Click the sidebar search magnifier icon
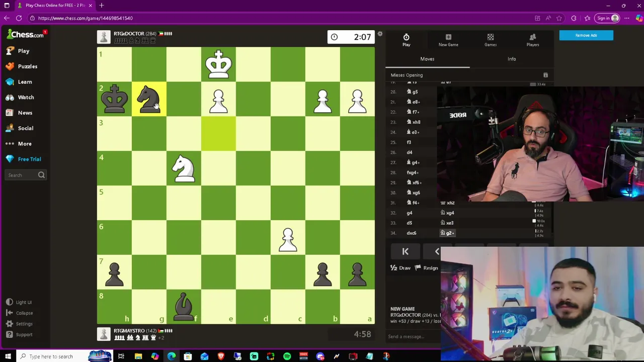The height and width of the screenshot is (362, 644). click(41, 175)
